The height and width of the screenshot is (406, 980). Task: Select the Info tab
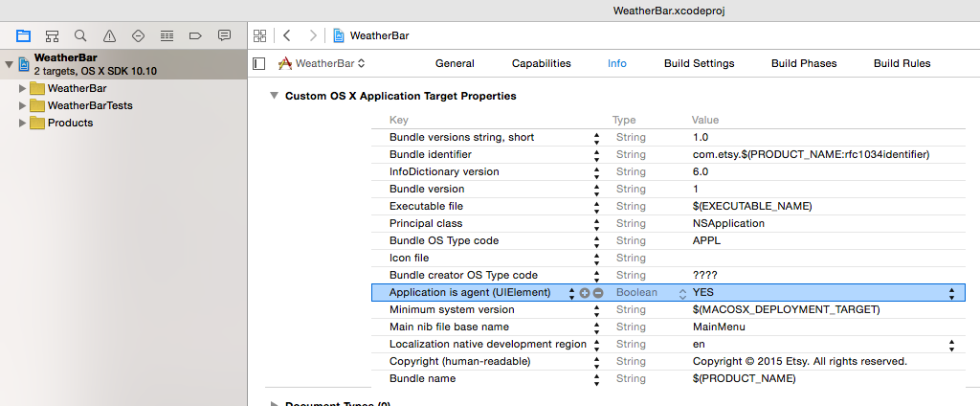617,63
